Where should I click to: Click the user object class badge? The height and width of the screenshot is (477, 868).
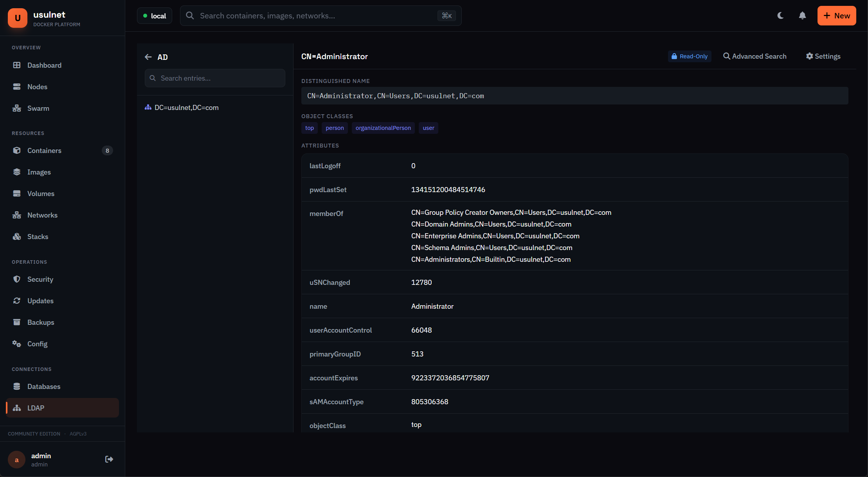(x=428, y=128)
